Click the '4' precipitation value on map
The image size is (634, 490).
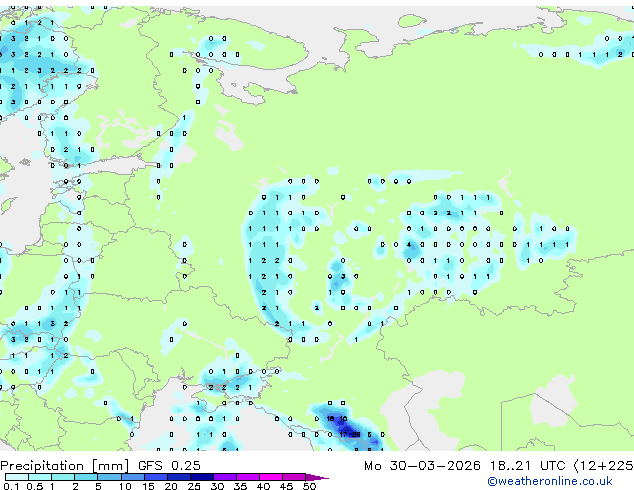pos(409,245)
